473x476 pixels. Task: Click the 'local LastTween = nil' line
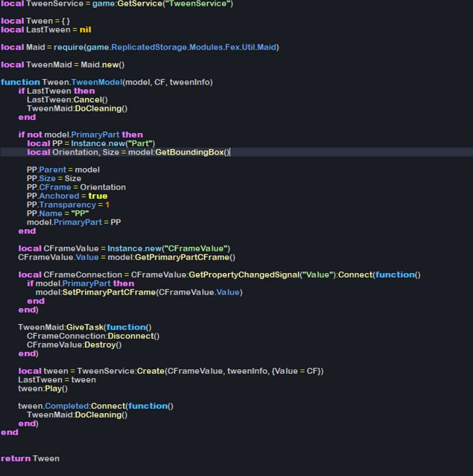(x=46, y=30)
